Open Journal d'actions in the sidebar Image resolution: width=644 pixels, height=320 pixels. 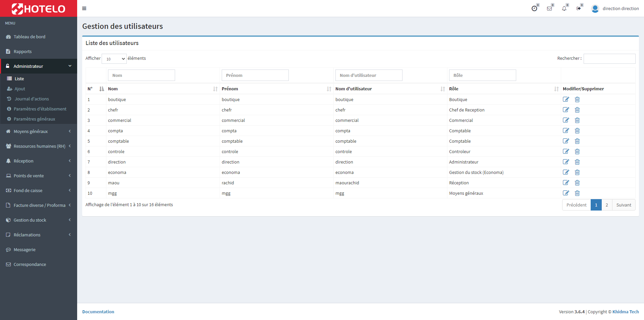pyautogui.click(x=32, y=99)
